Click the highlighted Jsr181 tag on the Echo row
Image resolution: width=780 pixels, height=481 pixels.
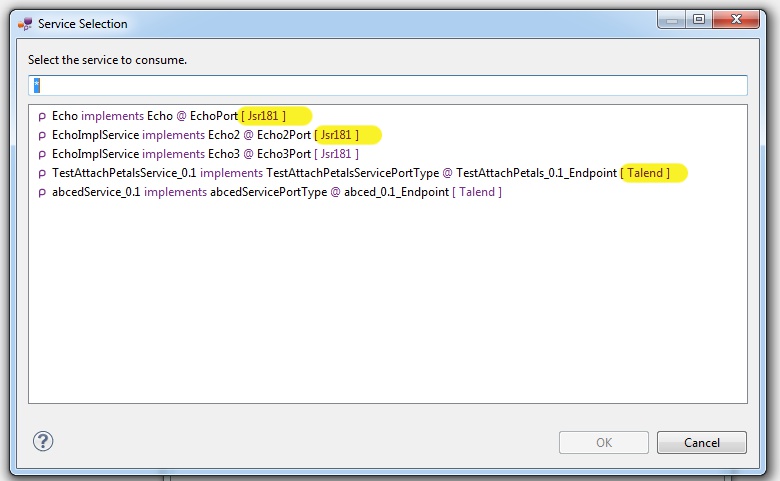[x=266, y=116]
